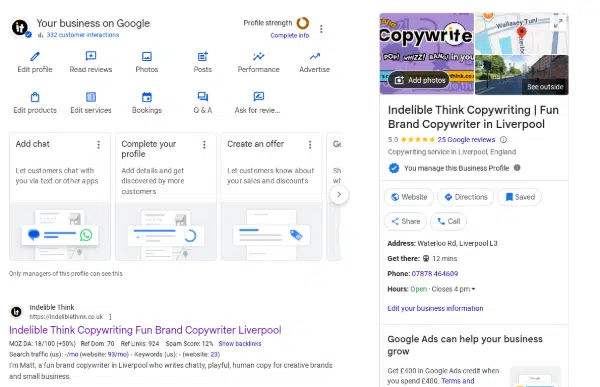Click search result Indelible Think favicon
This screenshot has height=387, width=600.
click(x=16, y=312)
